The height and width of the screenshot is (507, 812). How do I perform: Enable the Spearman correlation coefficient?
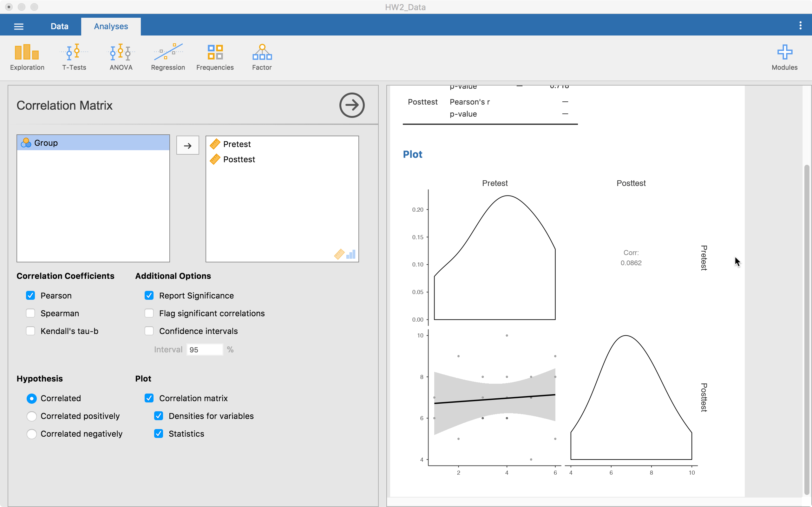(x=30, y=313)
